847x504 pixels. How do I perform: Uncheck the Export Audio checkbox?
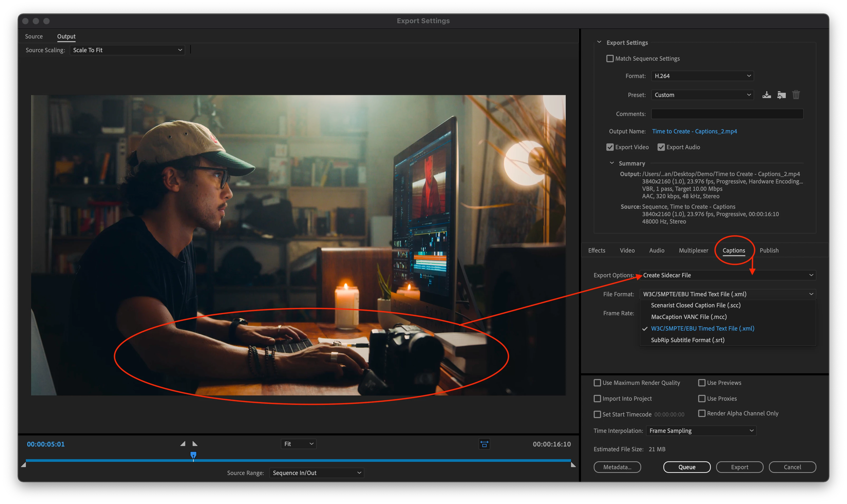661,147
